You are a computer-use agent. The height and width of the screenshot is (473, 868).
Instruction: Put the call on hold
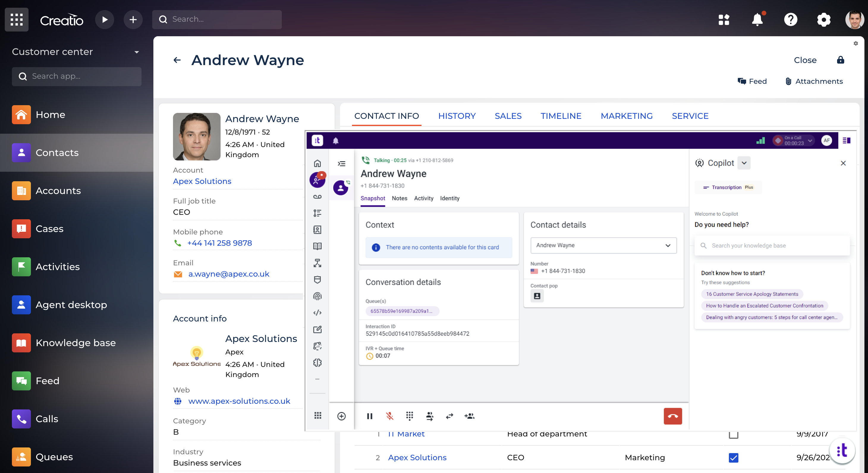(x=369, y=416)
